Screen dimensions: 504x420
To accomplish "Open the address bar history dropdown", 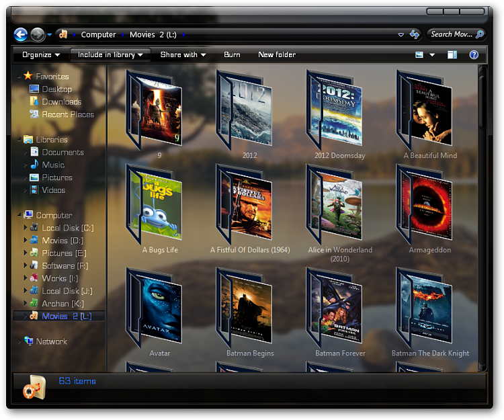I will [x=401, y=34].
